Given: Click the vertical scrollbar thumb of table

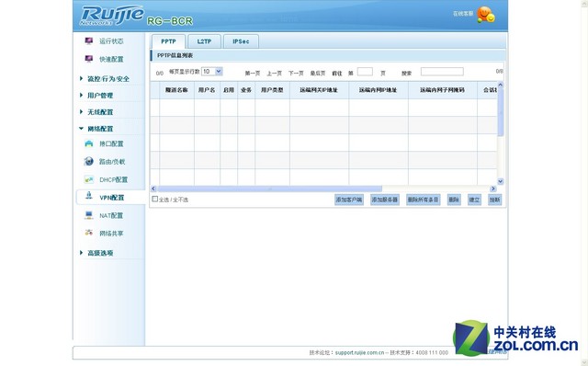Looking at the screenshot, I should tap(500, 112).
